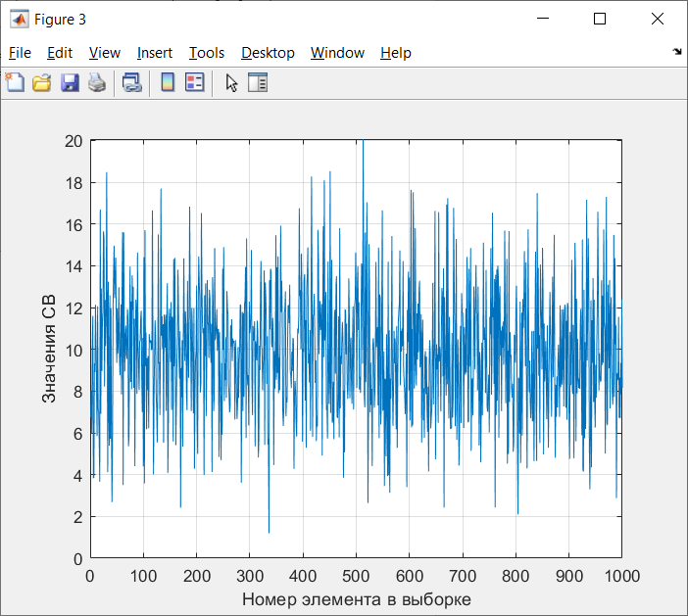Image resolution: width=688 pixels, height=616 pixels.
Task: Insert a colorbar via the toolbar icon
Action: click(168, 82)
